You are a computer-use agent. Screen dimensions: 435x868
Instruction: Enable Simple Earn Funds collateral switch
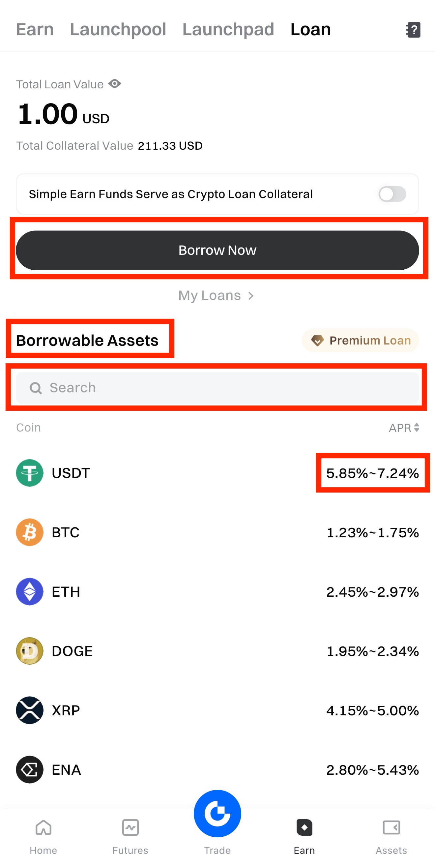(x=392, y=194)
